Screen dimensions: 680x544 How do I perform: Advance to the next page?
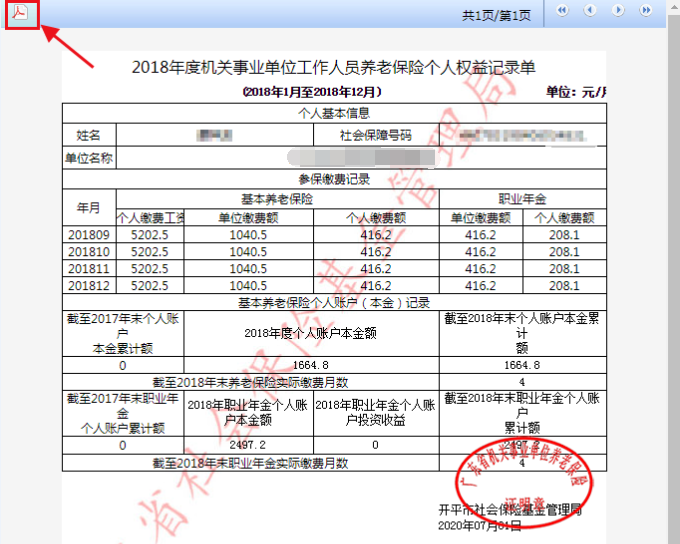[x=618, y=11]
